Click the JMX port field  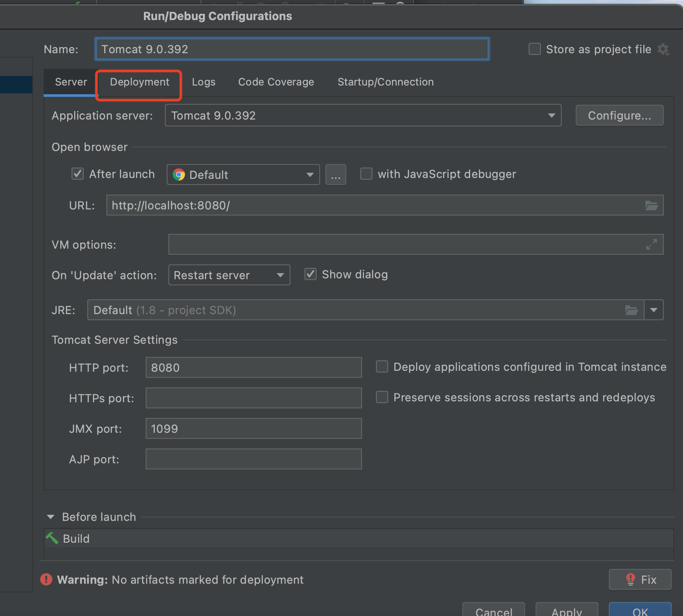coord(254,428)
